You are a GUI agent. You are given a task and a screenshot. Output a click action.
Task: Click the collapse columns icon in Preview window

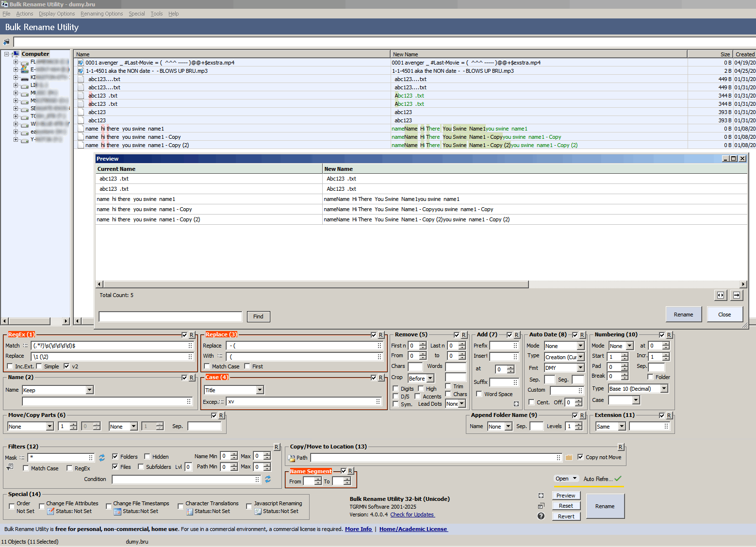point(721,295)
